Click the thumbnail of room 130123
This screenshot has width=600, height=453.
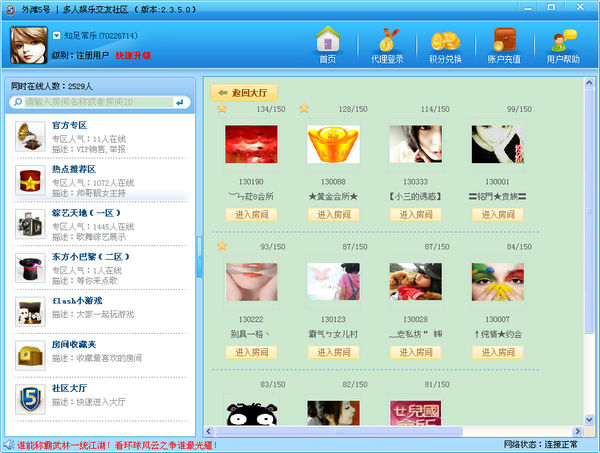pos(334,282)
